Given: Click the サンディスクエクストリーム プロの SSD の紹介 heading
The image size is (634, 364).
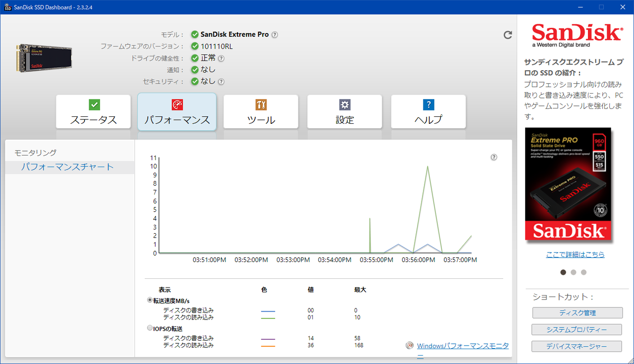Looking at the screenshot, I should (x=574, y=68).
